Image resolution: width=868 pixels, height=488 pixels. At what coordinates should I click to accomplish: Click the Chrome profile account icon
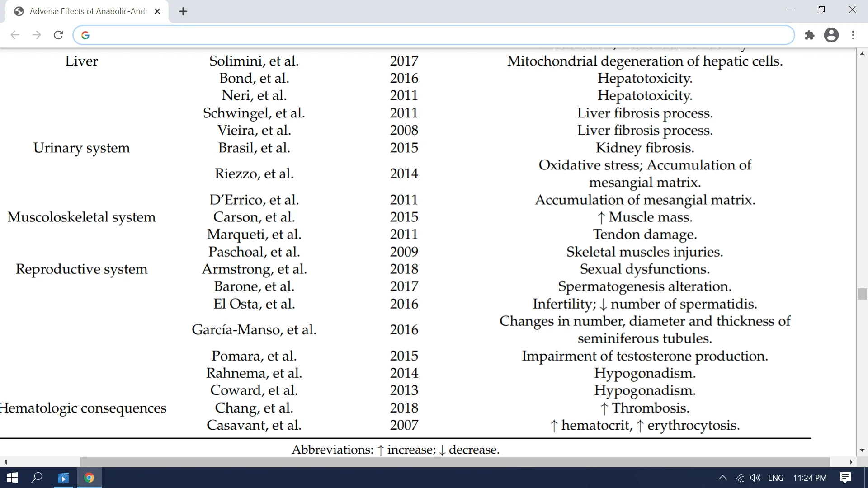832,34
